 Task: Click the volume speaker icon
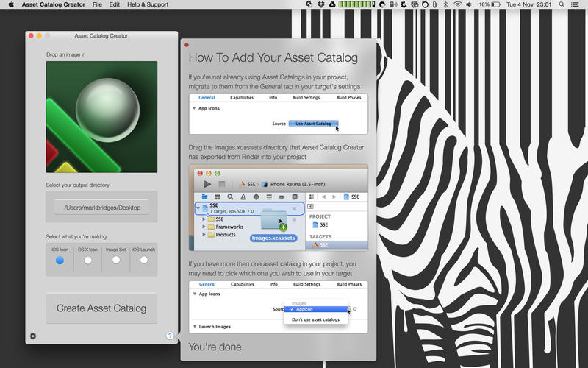click(470, 4)
